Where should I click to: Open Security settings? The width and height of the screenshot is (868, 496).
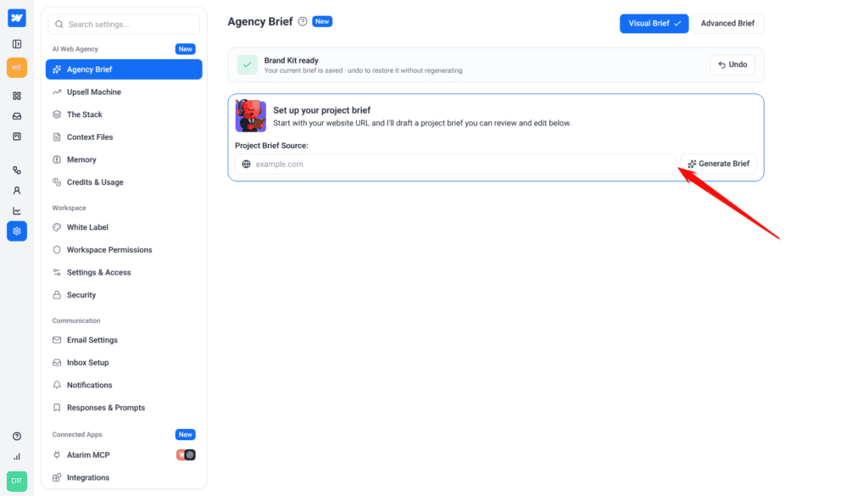pyautogui.click(x=124, y=295)
